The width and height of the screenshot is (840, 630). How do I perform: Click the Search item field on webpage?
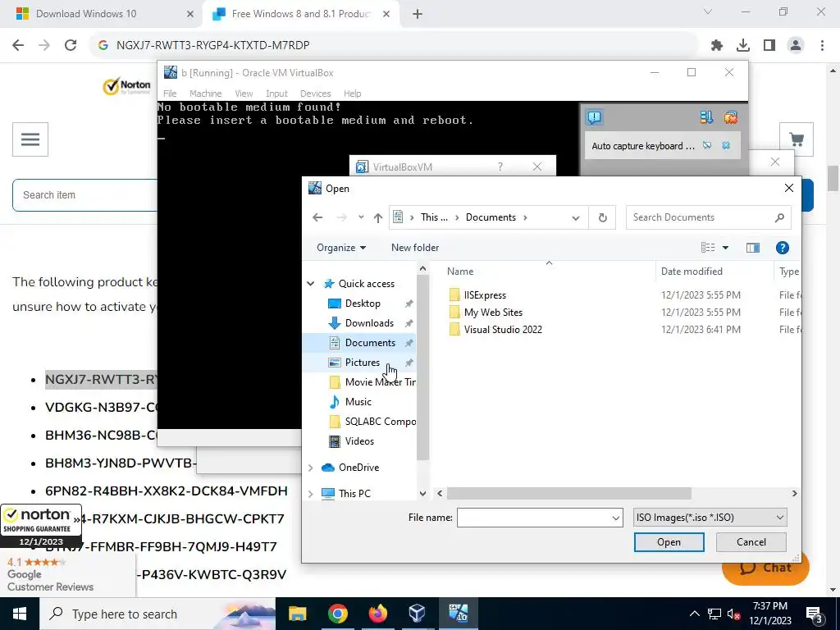(85, 195)
